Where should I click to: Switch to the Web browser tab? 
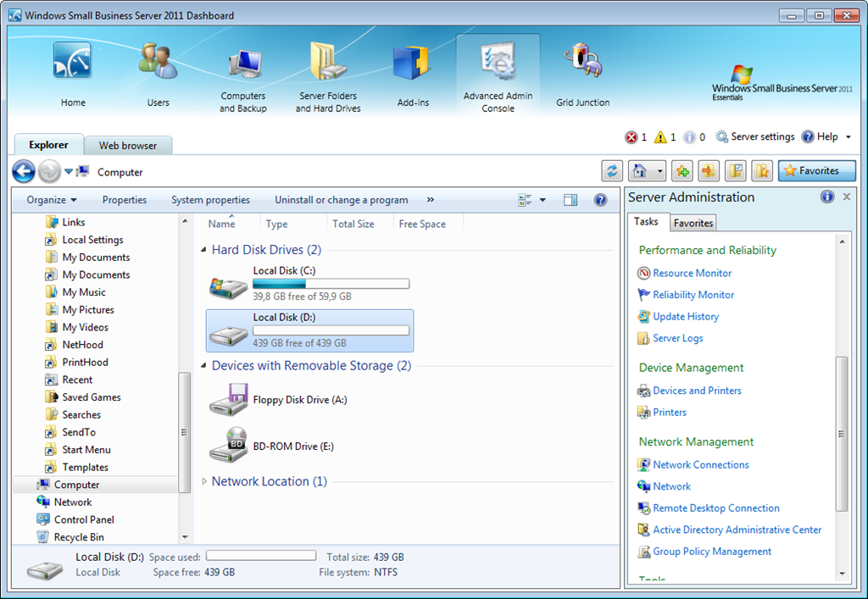(x=128, y=146)
